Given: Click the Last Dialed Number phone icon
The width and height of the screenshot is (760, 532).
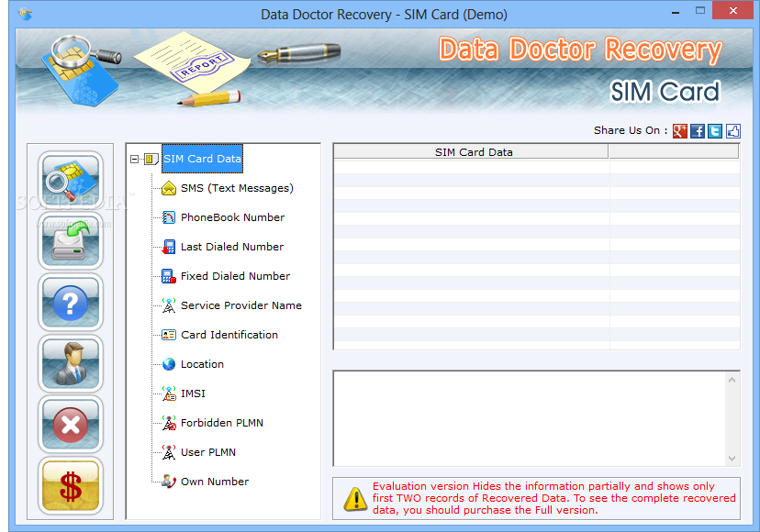Looking at the screenshot, I should 169,247.
